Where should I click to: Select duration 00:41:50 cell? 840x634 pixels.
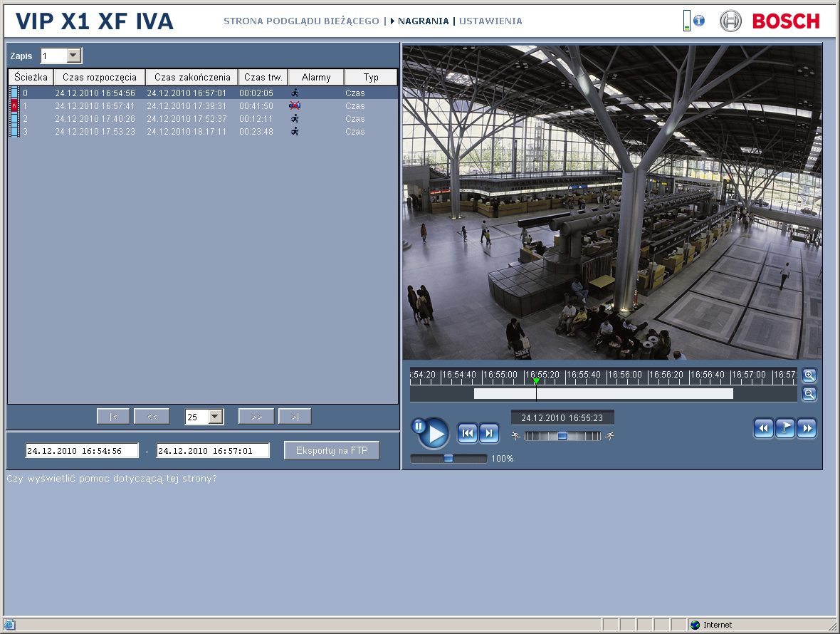point(256,106)
